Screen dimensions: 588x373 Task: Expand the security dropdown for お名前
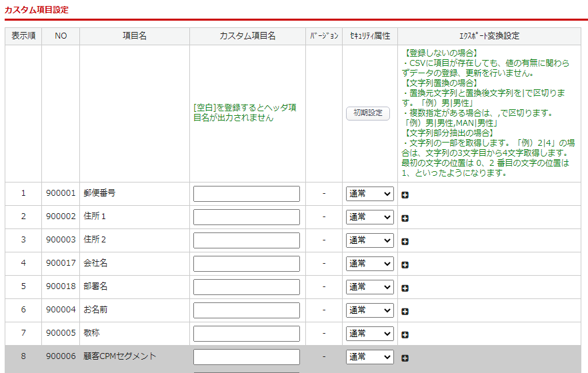coord(369,310)
